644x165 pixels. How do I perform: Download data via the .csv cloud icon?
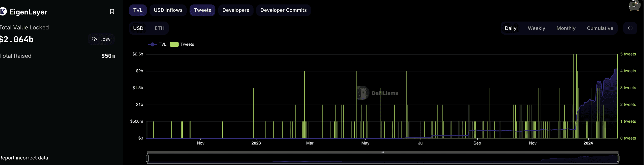coord(94,39)
